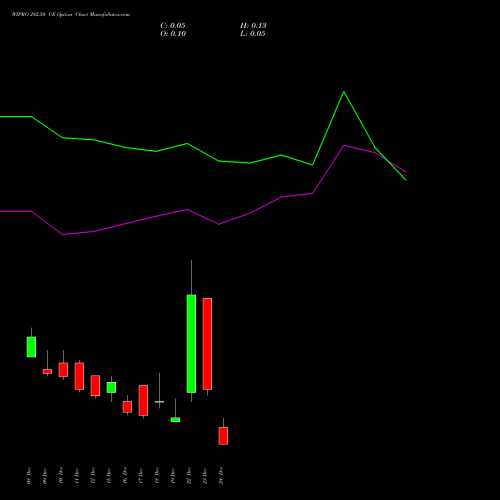
Task: Click the tall red candle for 23 Dec
Action: tap(207, 344)
